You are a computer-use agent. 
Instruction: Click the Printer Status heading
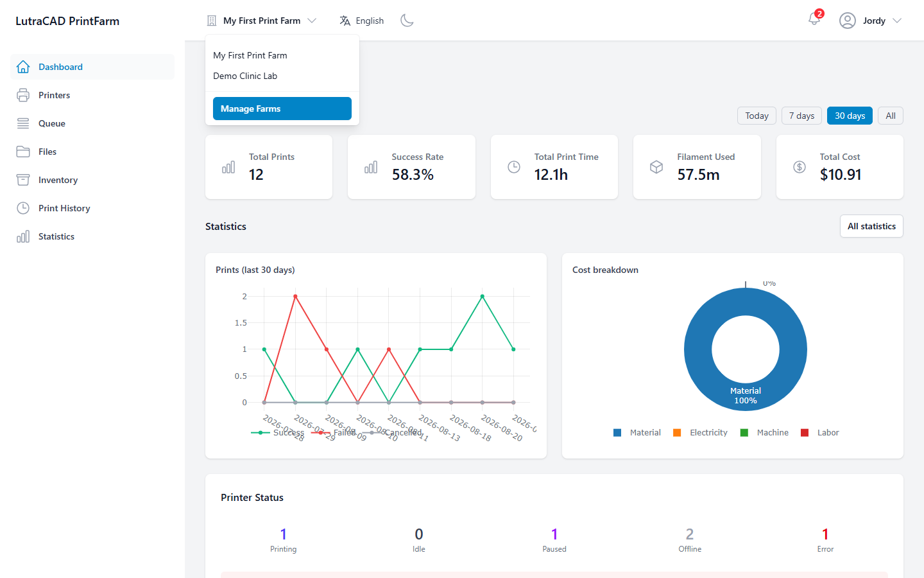point(252,498)
